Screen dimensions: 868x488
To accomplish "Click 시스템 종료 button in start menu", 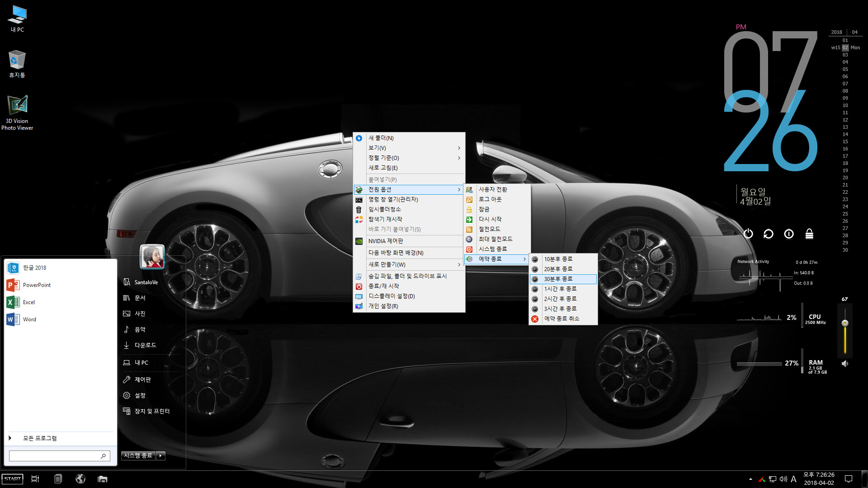I will [138, 455].
